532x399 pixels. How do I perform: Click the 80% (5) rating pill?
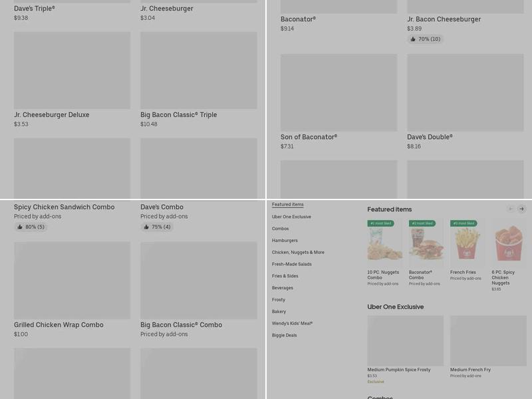[31, 227]
